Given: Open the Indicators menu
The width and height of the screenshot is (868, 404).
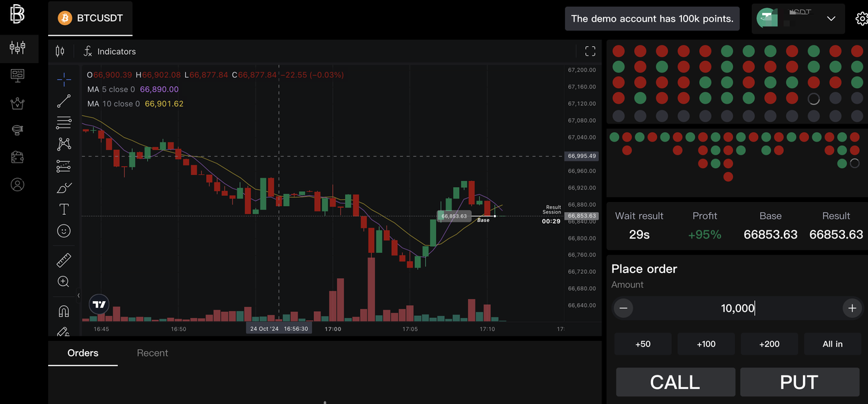Looking at the screenshot, I should pos(110,52).
